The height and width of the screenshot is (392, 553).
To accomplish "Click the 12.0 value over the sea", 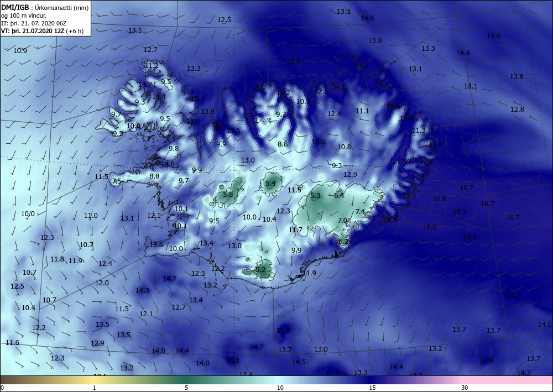I will (x=102, y=283).
